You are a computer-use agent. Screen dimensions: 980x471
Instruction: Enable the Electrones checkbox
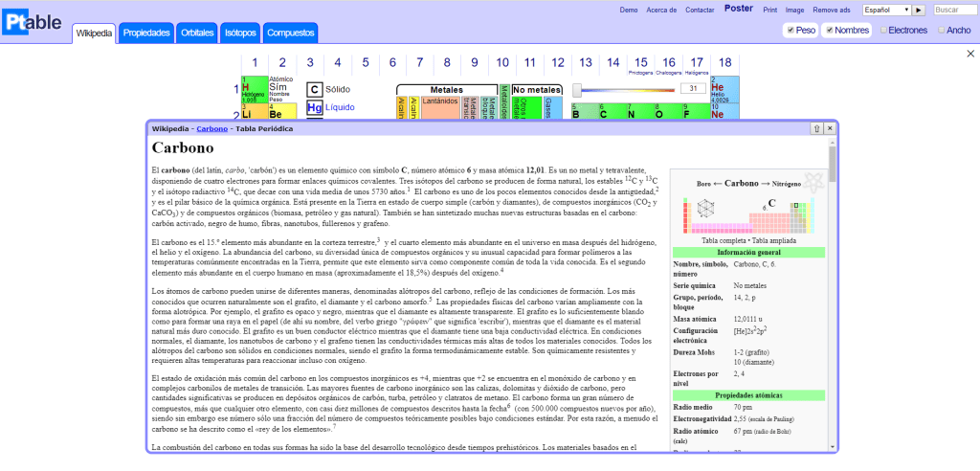tap(883, 31)
